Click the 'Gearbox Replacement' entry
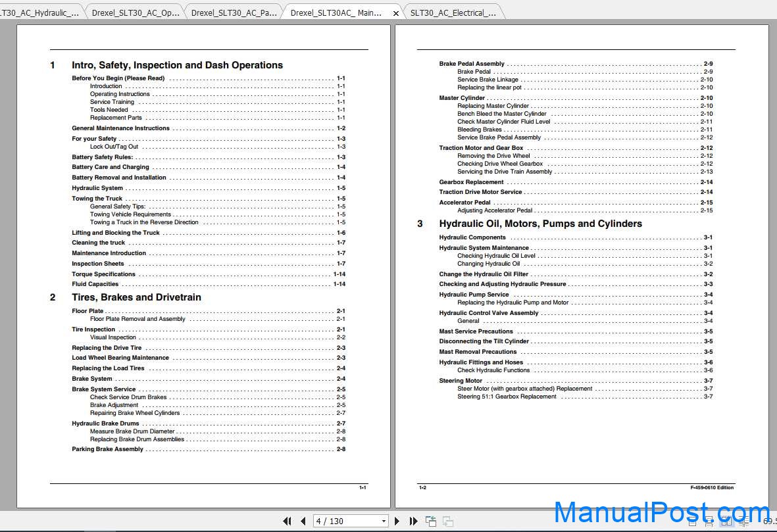 coord(576,182)
